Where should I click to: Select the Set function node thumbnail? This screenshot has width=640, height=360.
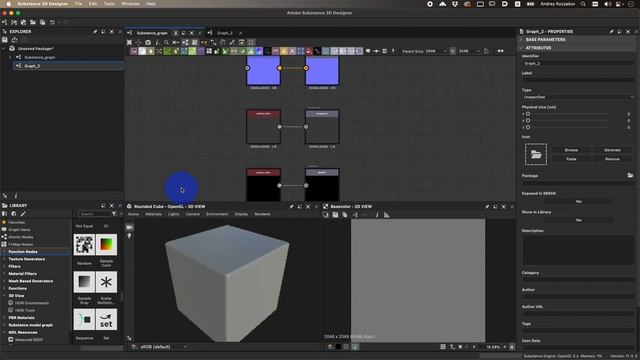pyautogui.click(x=106, y=319)
